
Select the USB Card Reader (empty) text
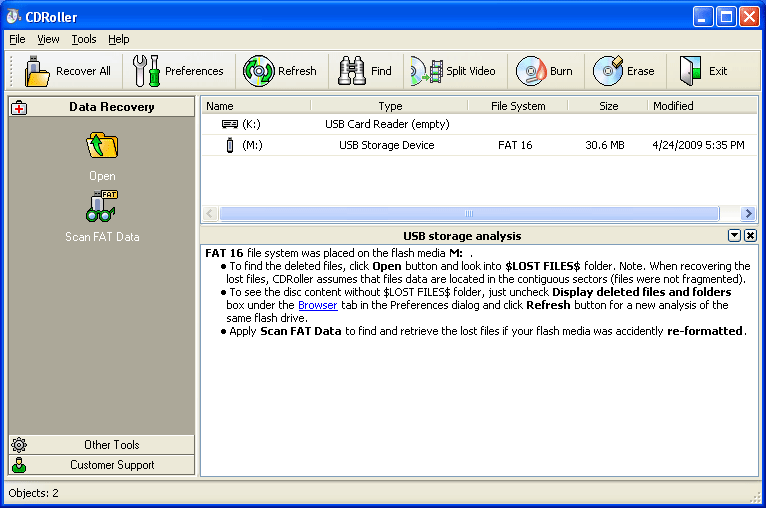tap(387, 124)
